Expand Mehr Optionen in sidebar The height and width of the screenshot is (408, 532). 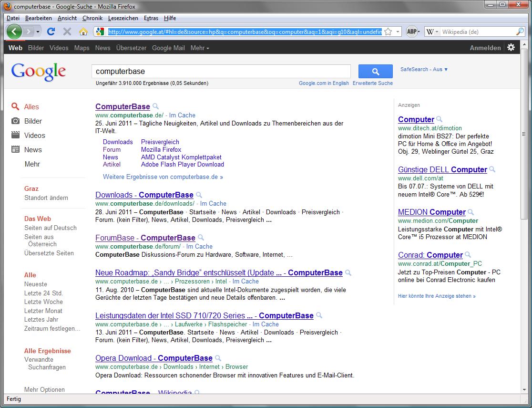(x=44, y=390)
